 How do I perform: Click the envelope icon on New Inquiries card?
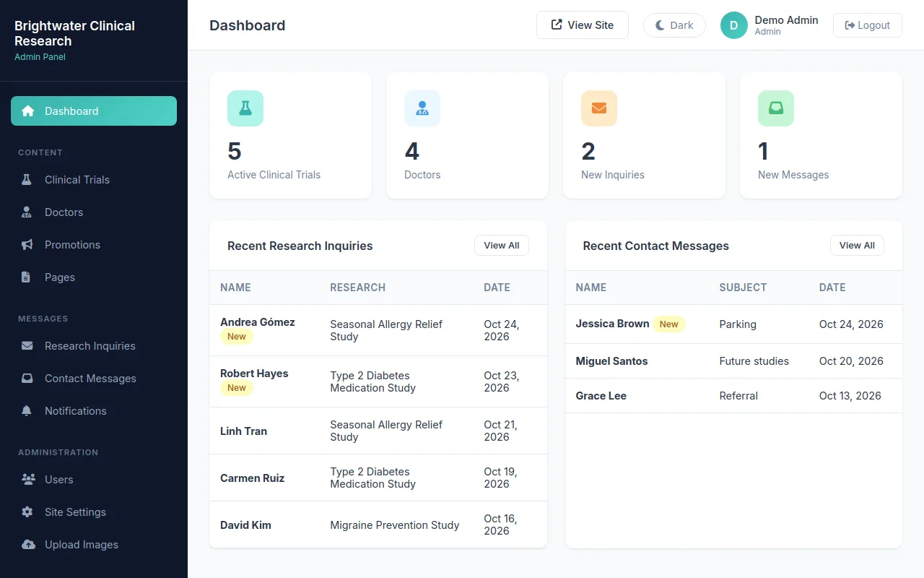(x=599, y=108)
